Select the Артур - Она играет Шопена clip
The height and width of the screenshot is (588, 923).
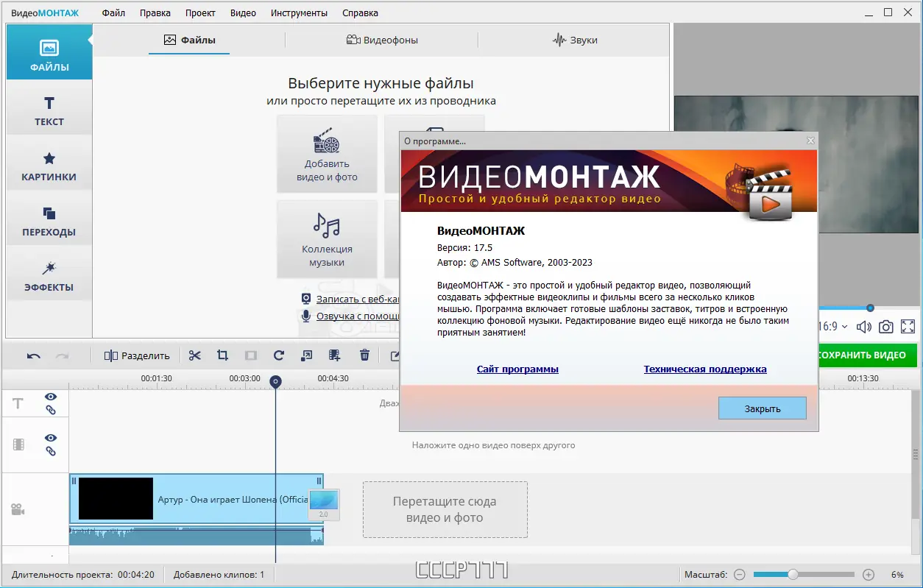point(197,499)
